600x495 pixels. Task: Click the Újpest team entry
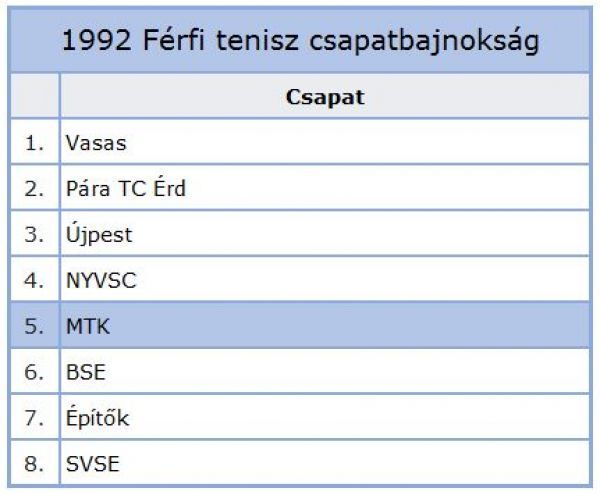pyautogui.click(x=99, y=233)
